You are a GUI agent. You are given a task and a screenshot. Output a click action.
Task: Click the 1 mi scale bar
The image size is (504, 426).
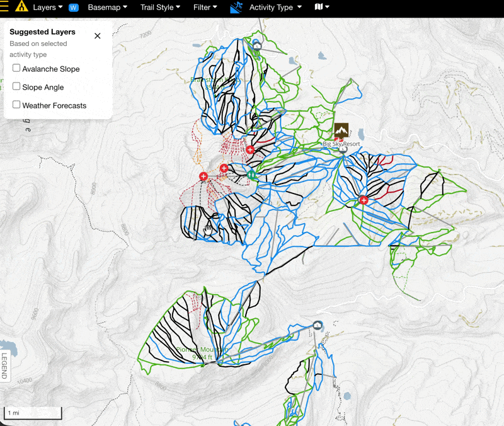(33, 413)
